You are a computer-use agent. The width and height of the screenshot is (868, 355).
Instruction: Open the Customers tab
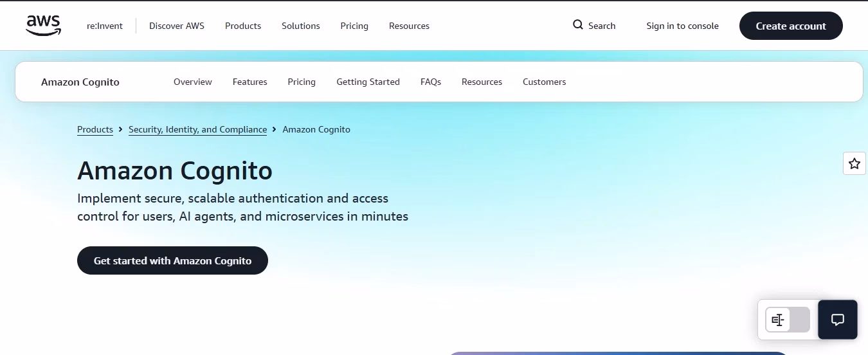545,82
